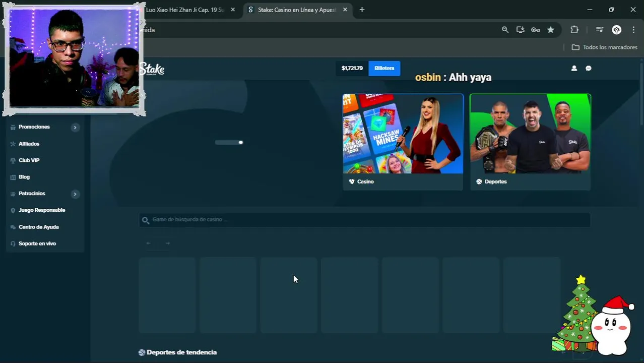Open the browser three-dot menu

pyautogui.click(x=633, y=30)
